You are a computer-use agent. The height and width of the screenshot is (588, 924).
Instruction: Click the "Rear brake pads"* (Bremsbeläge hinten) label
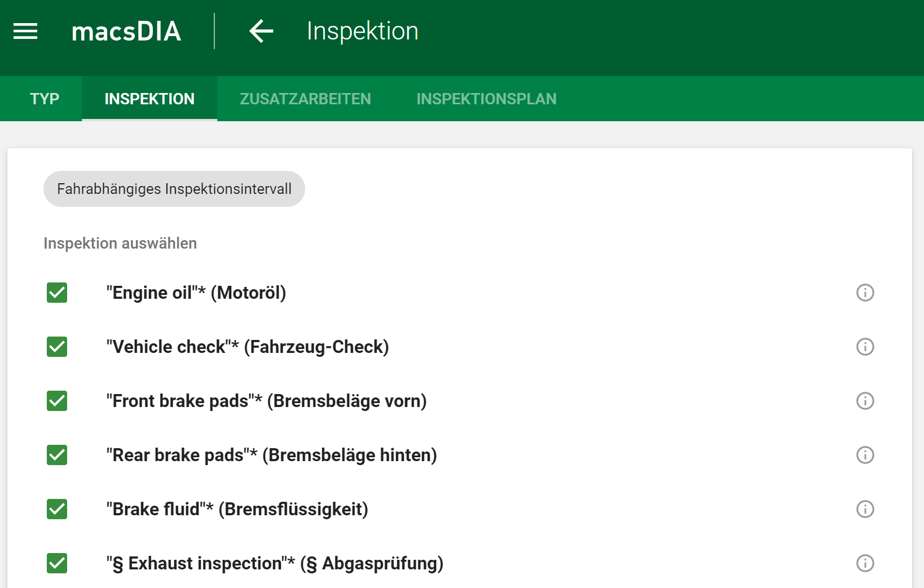click(271, 455)
